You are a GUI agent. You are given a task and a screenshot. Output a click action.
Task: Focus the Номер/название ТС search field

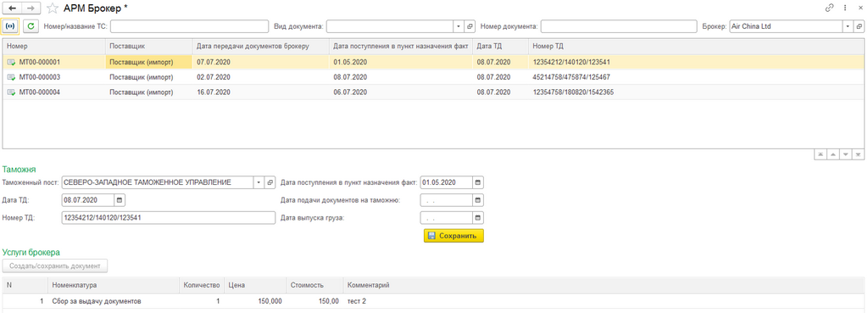point(189,26)
